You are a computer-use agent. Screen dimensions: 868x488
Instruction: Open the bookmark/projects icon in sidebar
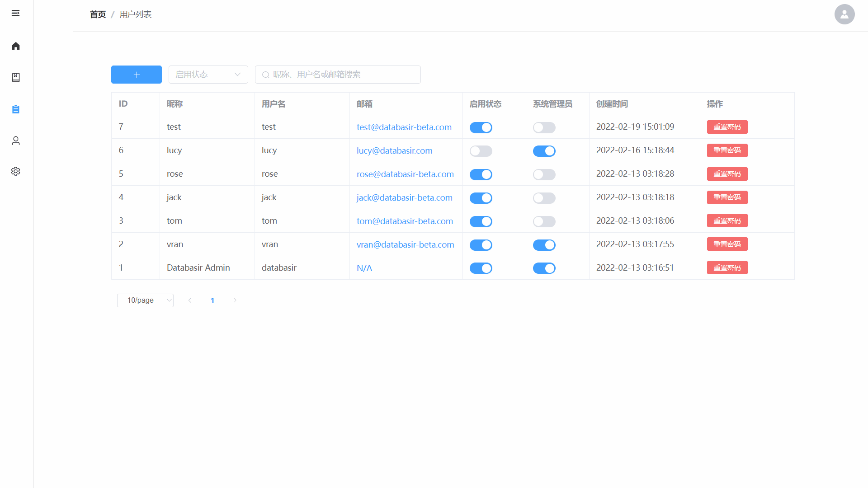click(16, 77)
